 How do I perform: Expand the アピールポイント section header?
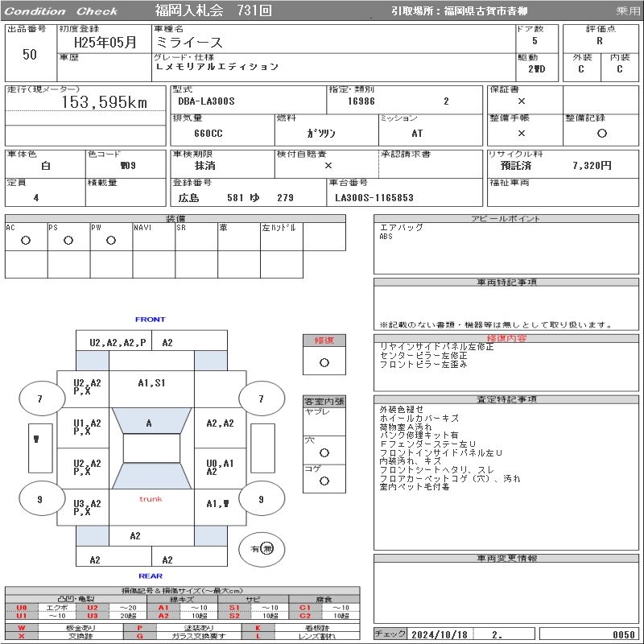(506, 219)
